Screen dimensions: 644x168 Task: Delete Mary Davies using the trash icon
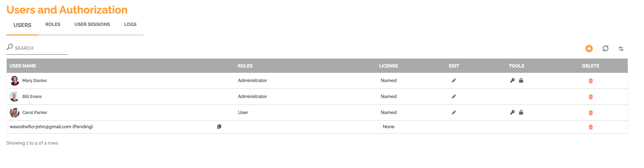(x=591, y=81)
